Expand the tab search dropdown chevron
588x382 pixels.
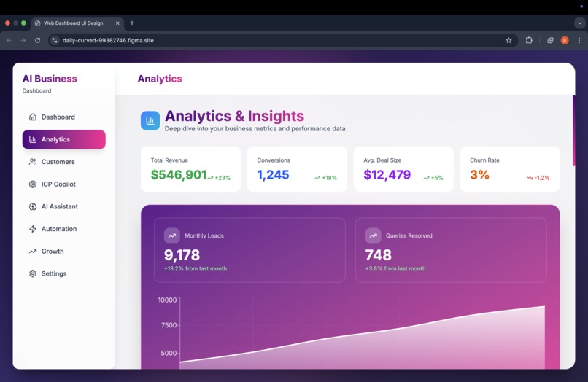(x=580, y=23)
